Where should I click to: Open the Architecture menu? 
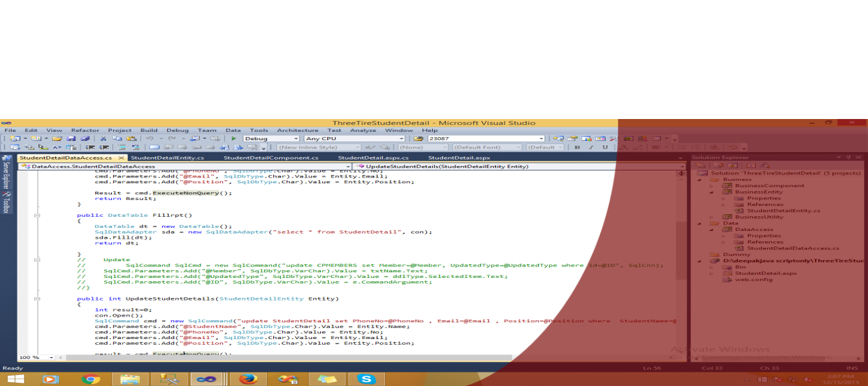pos(298,131)
